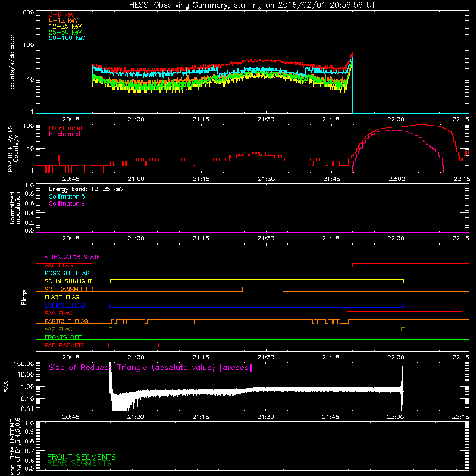This screenshot has height=476, width=476.
Task: Click the Normalized modulation axis label
Action: click(x=15, y=208)
